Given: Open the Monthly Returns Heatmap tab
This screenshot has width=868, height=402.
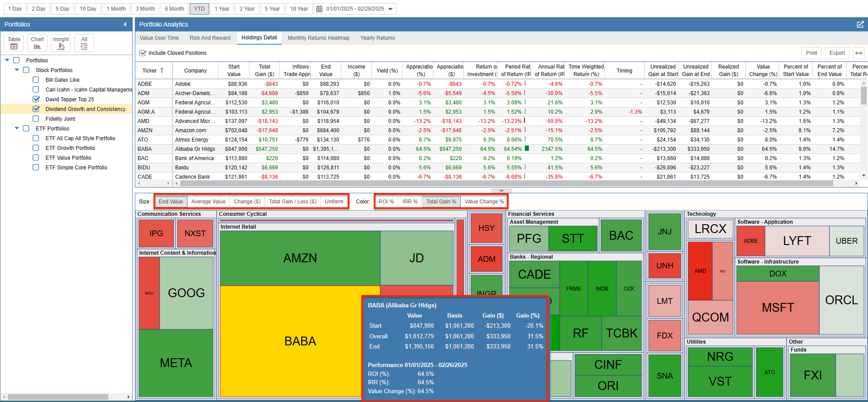Looking at the screenshot, I should [x=318, y=38].
